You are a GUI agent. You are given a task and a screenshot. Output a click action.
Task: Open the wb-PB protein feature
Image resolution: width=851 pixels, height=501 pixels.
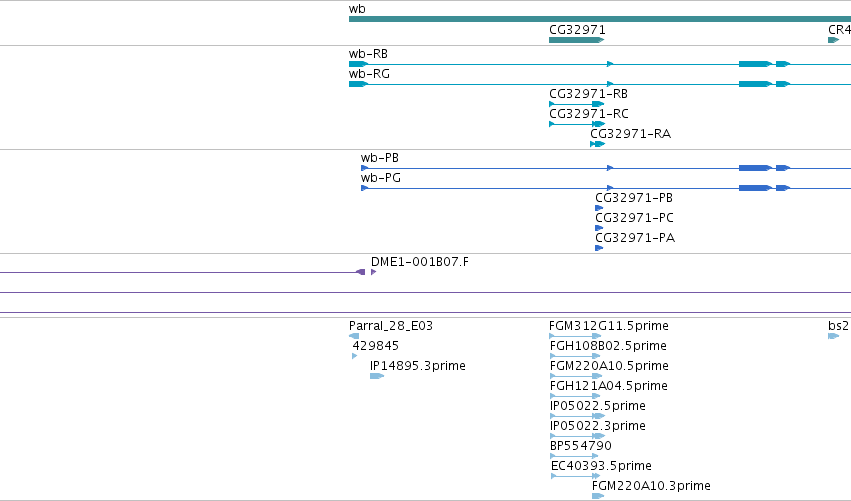click(606, 168)
